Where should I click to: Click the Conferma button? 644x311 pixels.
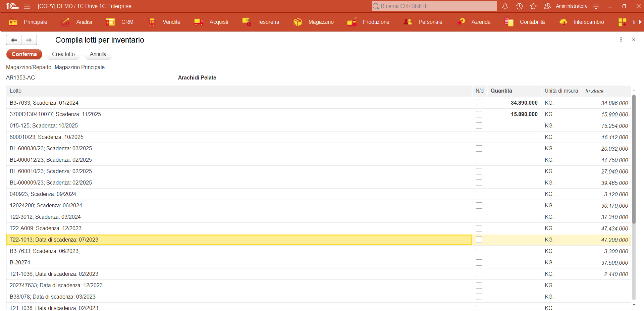[x=24, y=54]
